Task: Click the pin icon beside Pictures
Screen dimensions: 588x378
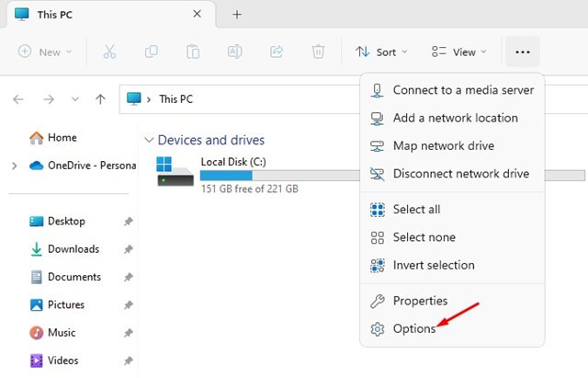Action: [129, 304]
